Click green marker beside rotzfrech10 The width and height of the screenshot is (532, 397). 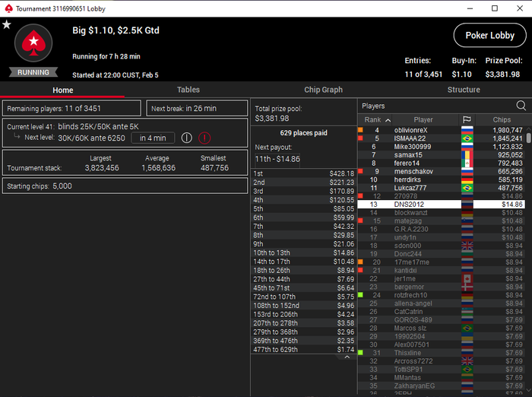pos(360,295)
